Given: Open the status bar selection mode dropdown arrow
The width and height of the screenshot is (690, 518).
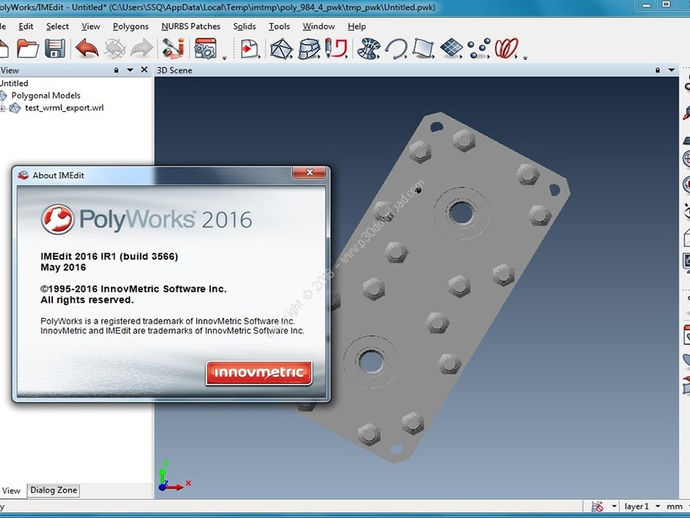Looking at the screenshot, I should (x=614, y=507).
